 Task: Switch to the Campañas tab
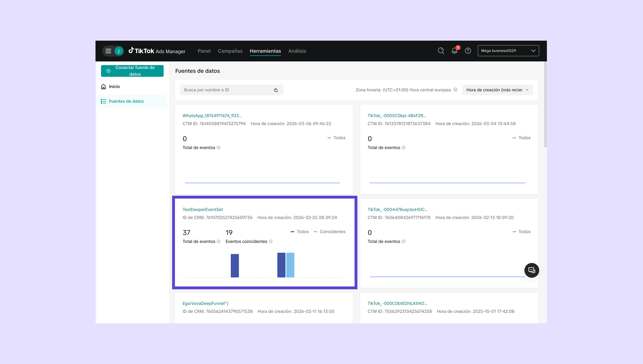(x=230, y=51)
